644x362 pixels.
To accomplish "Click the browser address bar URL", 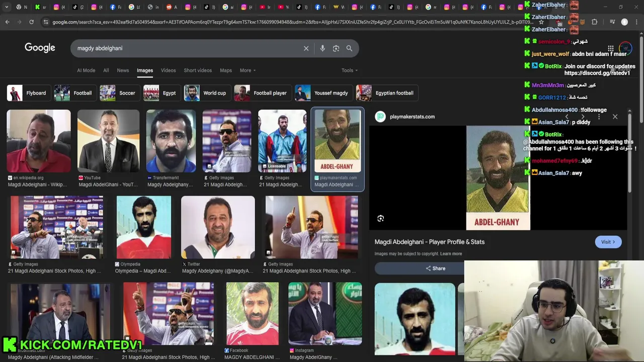I will (x=292, y=22).
